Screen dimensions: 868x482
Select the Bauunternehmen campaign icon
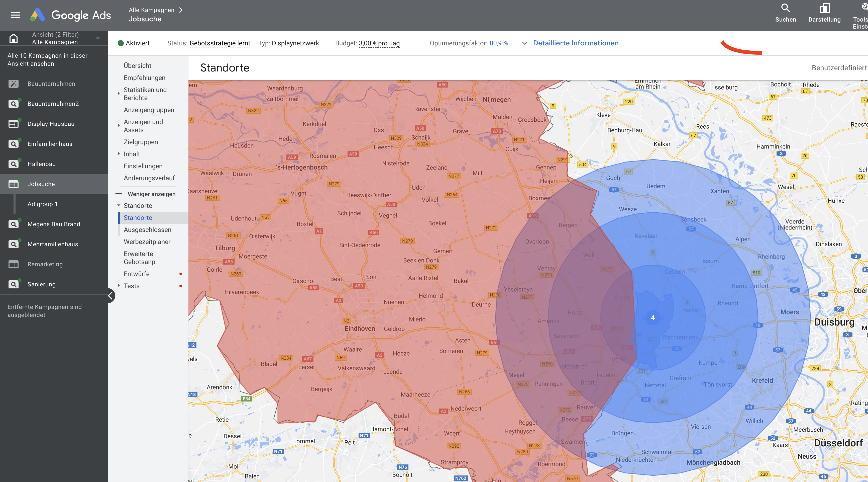tap(14, 84)
